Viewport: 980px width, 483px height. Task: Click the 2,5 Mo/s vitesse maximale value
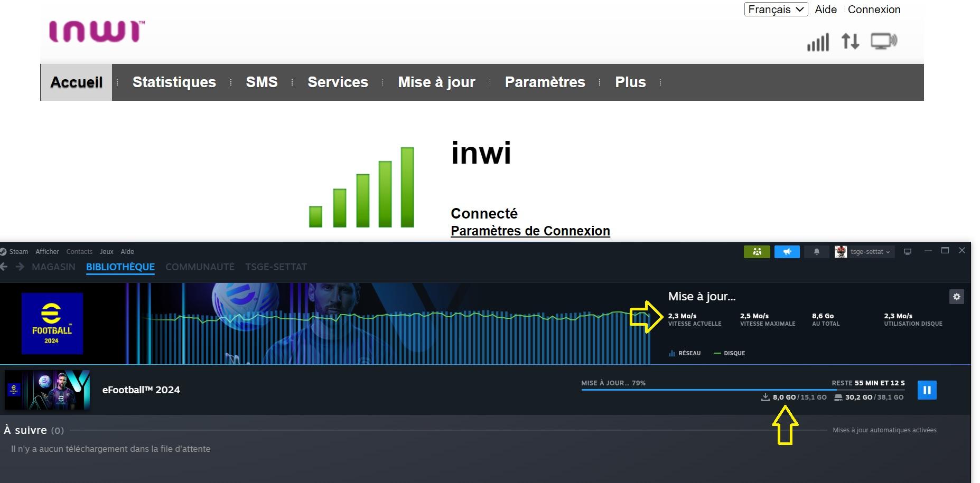tap(754, 316)
